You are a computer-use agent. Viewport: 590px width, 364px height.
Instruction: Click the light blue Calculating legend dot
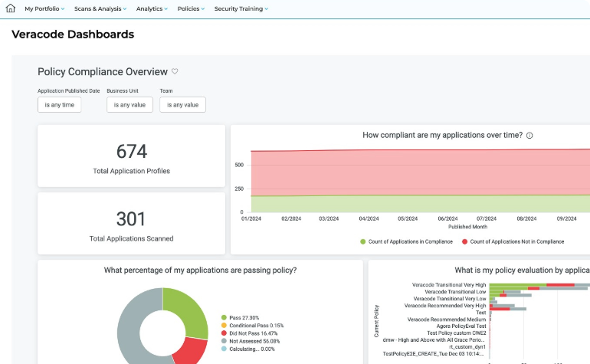224,349
